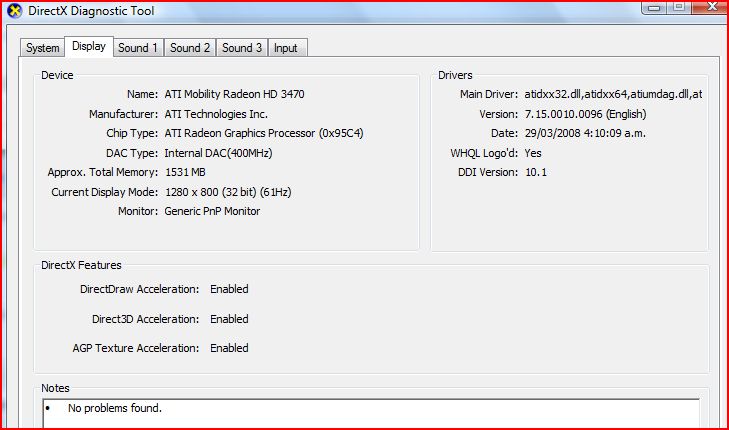Click the 1531 MB memory value

(x=185, y=172)
